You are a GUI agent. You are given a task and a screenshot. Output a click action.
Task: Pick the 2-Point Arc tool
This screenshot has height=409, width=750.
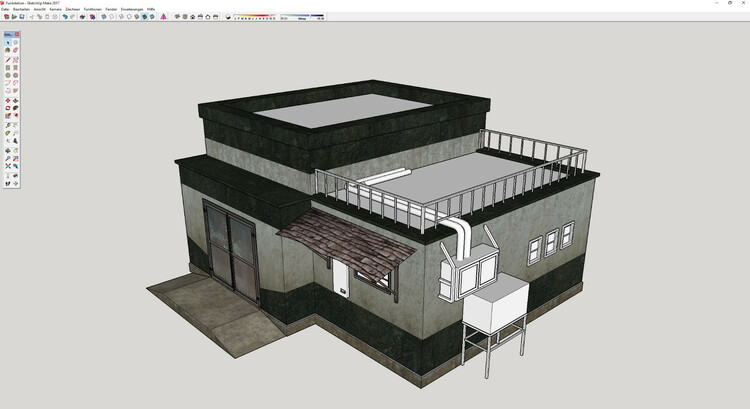pos(16,83)
